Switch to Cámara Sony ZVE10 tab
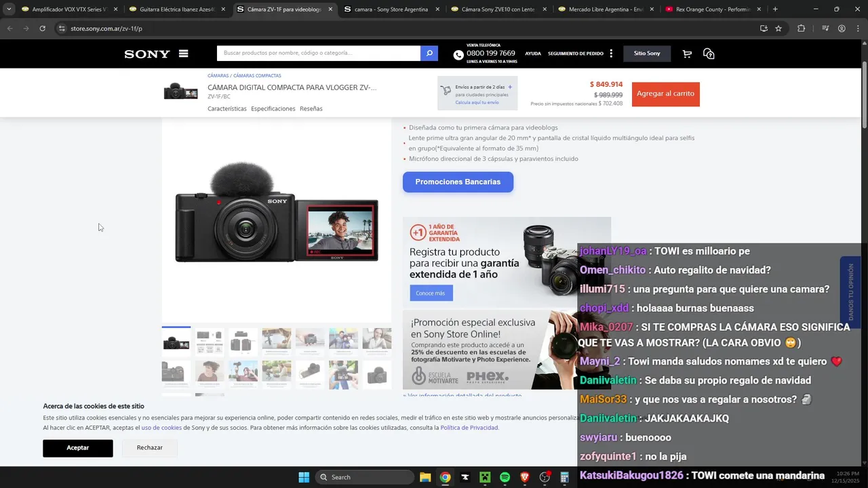Image resolution: width=868 pixels, height=488 pixels. (498, 9)
